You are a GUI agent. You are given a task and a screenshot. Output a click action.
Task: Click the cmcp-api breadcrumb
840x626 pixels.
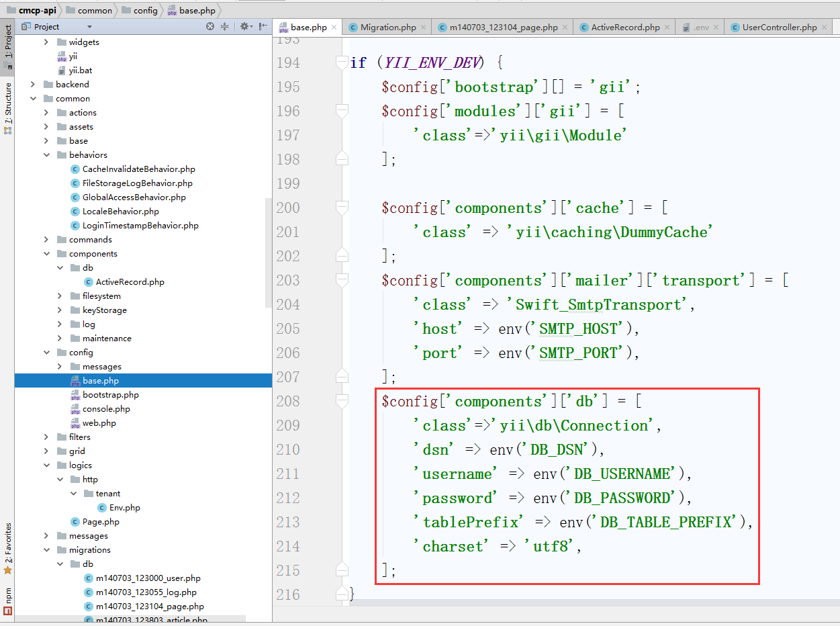37,10
